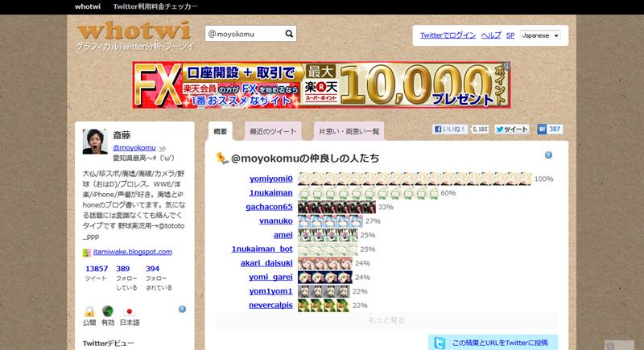The height and width of the screenshot is (350, 644).
Task: Click the Twitter bird next to @moyokomu
Action: [x=163, y=148]
